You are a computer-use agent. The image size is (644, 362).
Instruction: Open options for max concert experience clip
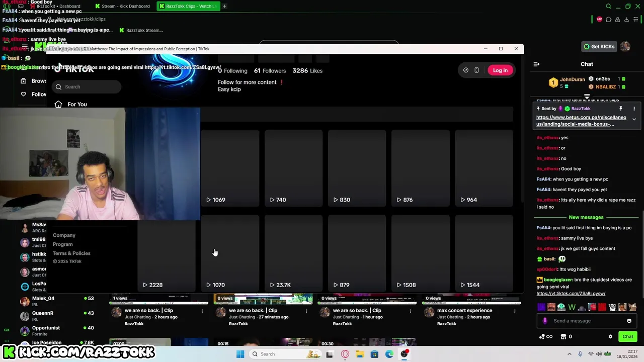pos(515,311)
